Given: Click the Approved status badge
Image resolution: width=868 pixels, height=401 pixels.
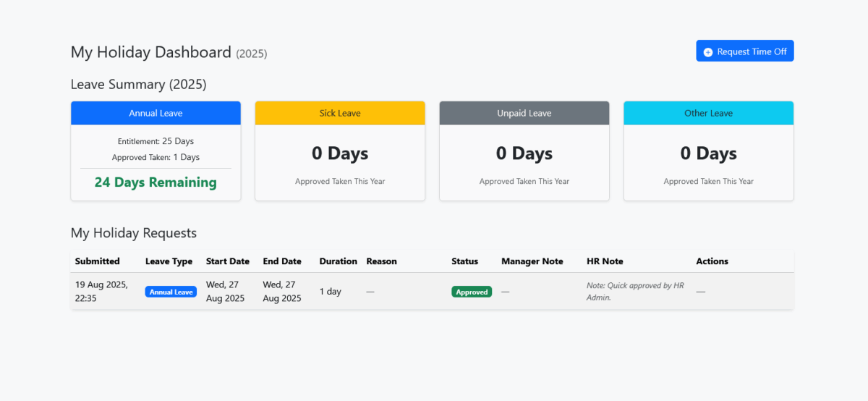Looking at the screenshot, I should pos(472,292).
